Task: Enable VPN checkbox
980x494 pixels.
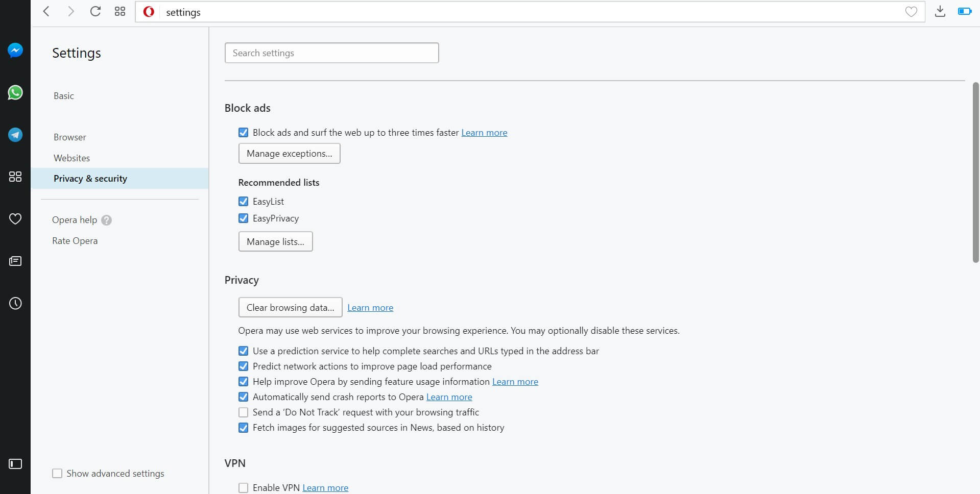Action: click(x=244, y=488)
